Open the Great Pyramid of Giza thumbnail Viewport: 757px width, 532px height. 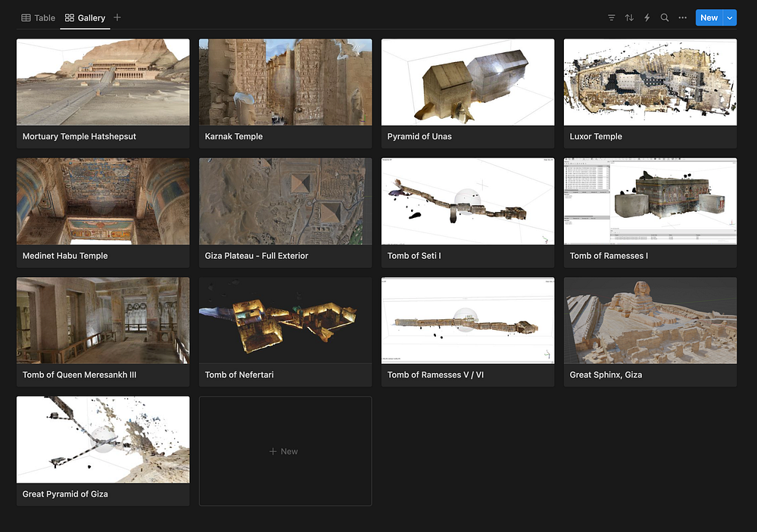[103, 440]
